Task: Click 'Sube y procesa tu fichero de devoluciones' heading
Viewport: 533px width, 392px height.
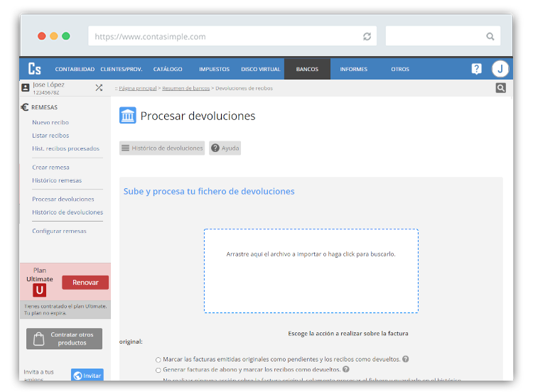Action: [x=209, y=191]
